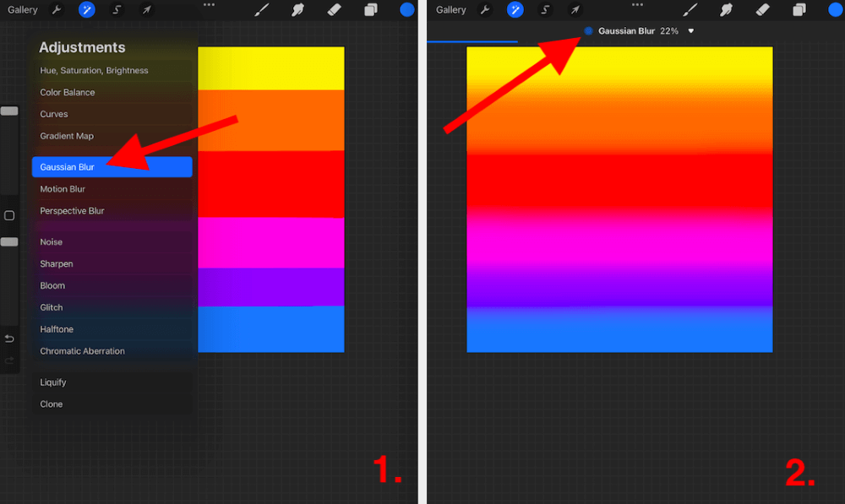Viewport: 845px width, 504px height.
Task: Tap the blurred gradient canvas in right screenshot
Action: pyautogui.click(x=619, y=200)
